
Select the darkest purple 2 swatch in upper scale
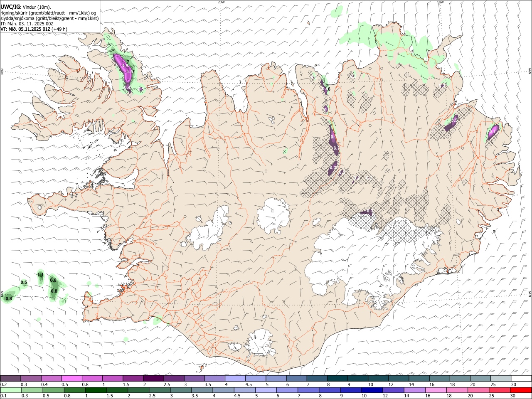tap(153, 378)
